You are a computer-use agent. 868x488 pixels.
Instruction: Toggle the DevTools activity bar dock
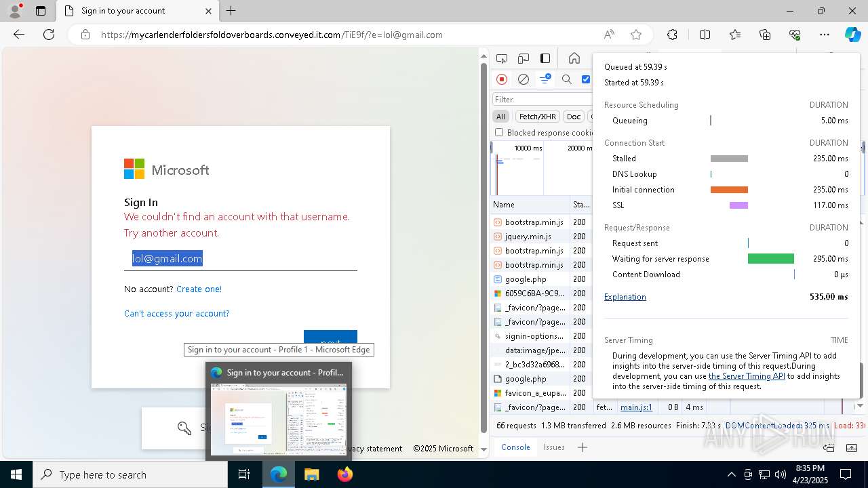(x=545, y=58)
